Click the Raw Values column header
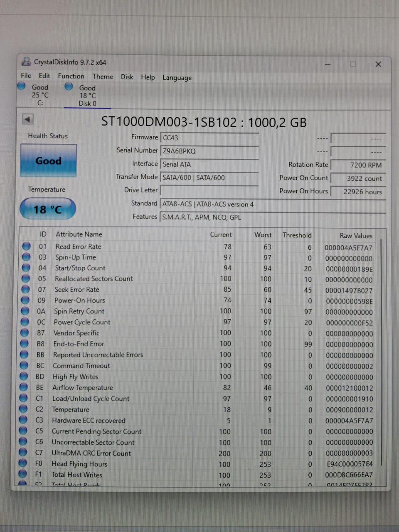 pyautogui.click(x=356, y=236)
